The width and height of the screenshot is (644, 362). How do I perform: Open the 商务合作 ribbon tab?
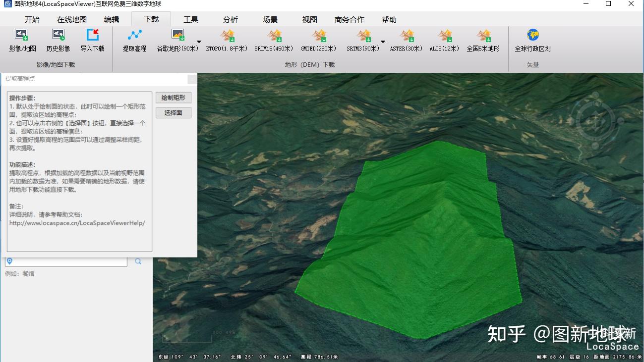pyautogui.click(x=350, y=20)
